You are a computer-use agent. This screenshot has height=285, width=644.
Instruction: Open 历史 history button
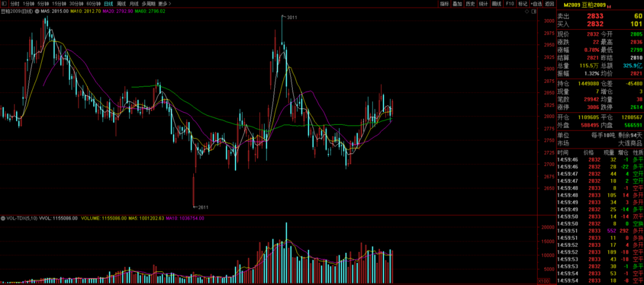(x=470, y=4)
